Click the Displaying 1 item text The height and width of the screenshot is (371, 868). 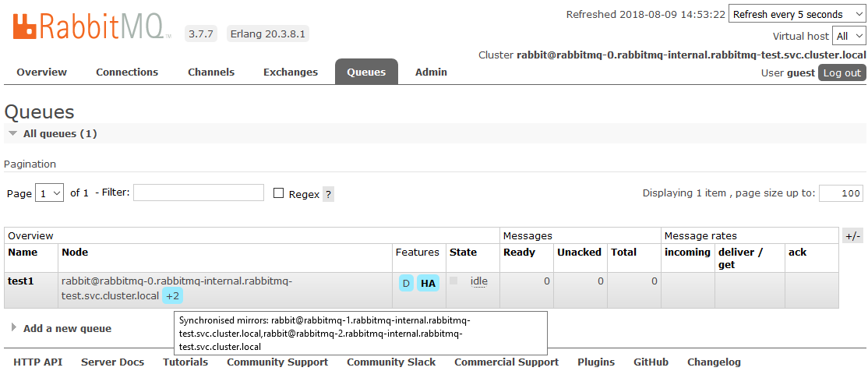[x=729, y=193]
